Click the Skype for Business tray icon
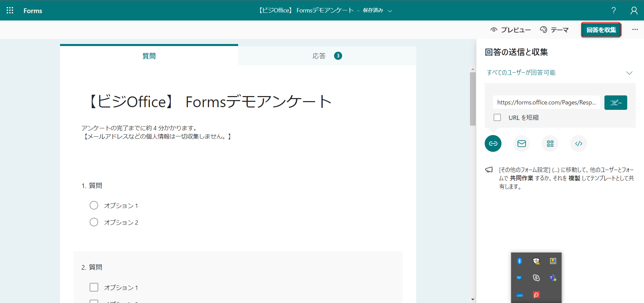The height and width of the screenshot is (303, 644). (x=536, y=278)
